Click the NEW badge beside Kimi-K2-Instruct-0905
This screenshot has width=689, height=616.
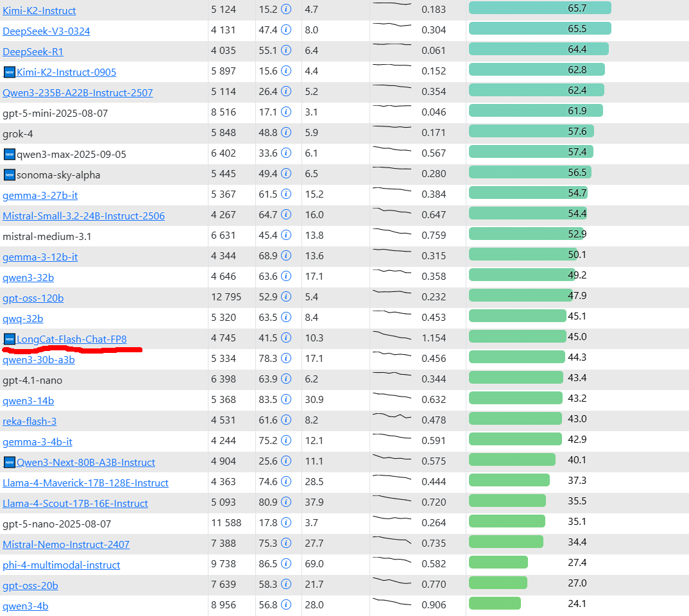coord(9,72)
